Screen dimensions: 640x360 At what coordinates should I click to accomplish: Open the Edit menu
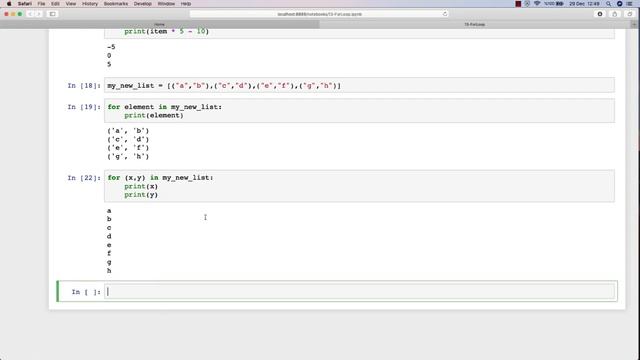coord(55,4)
